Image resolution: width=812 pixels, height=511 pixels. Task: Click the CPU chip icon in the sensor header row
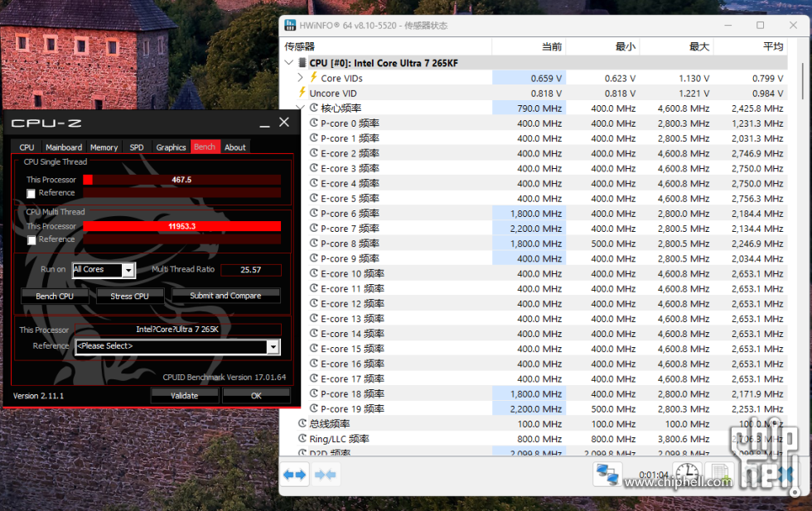pos(302,63)
